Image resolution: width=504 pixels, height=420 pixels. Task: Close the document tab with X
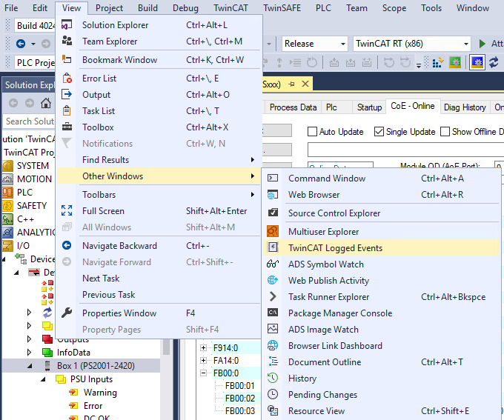(305, 84)
